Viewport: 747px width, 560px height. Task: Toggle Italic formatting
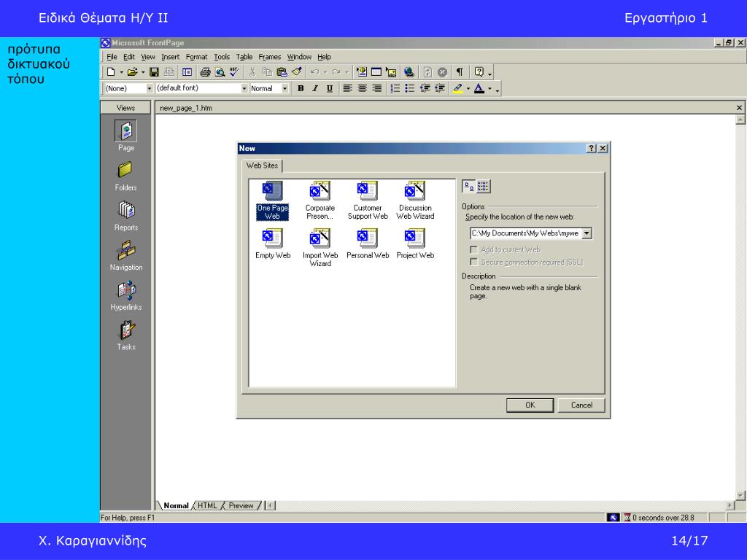click(x=315, y=88)
